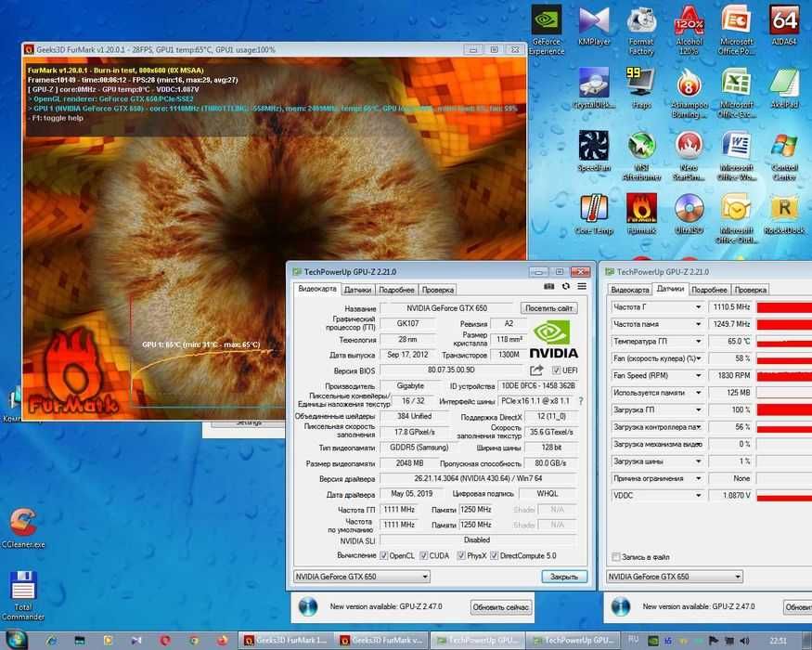Viewport: 812px width, 650px height.
Task: Open Furmark desktop shortcut icon
Action: pos(641,214)
